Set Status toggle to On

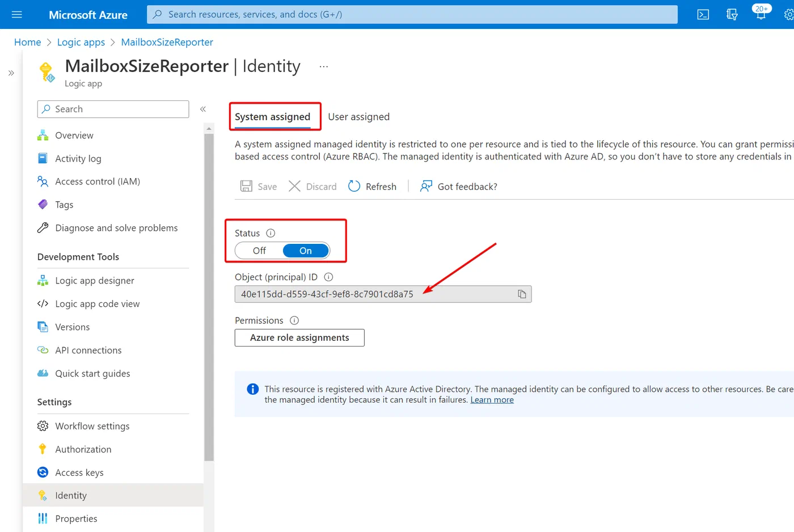click(x=306, y=251)
